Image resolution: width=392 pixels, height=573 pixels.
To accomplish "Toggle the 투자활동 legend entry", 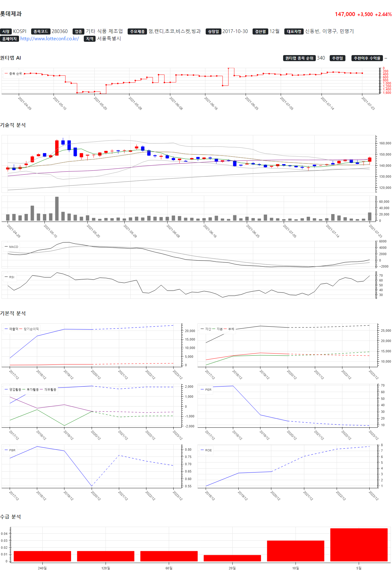I will tap(31, 390).
